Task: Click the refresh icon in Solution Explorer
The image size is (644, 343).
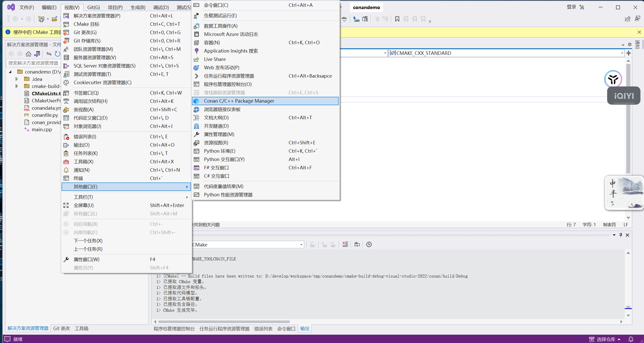Action: [58, 54]
